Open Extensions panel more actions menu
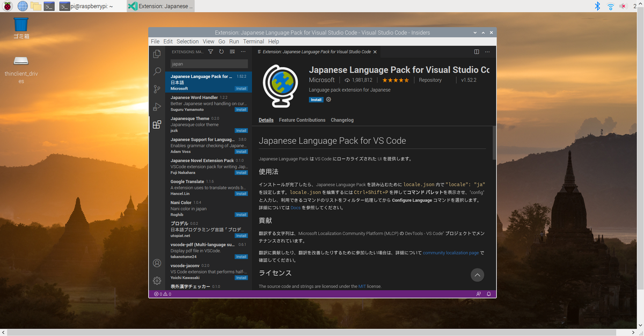This screenshot has width=644, height=336. [x=243, y=52]
